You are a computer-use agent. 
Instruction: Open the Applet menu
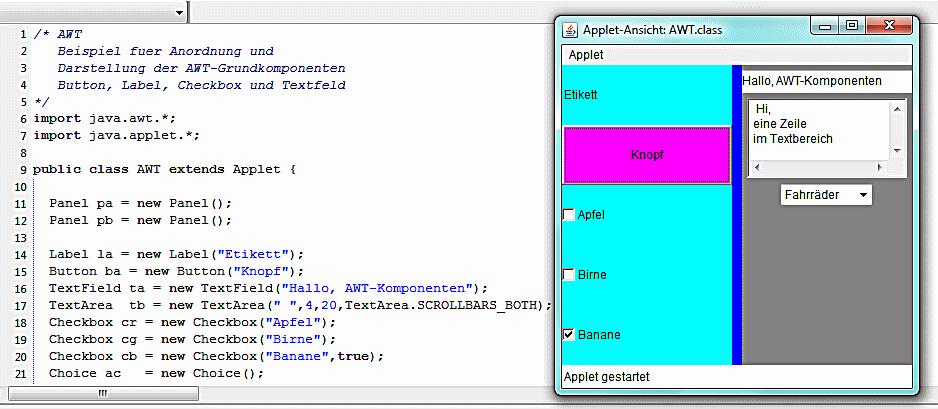point(586,55)
